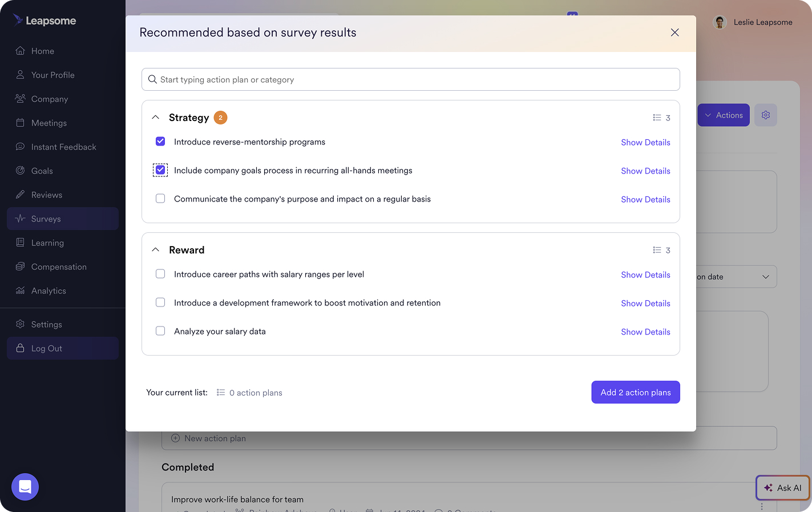Click Add 2 action plans
812x512 pixels.
[x=635, y=392]
